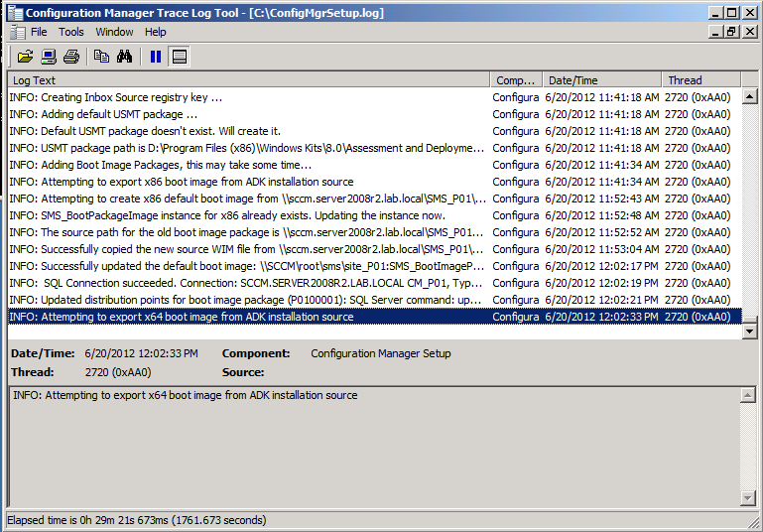Click the details pane scroll down arrow
The width and height of the screenshot is (763, 532).
(748, 498)
